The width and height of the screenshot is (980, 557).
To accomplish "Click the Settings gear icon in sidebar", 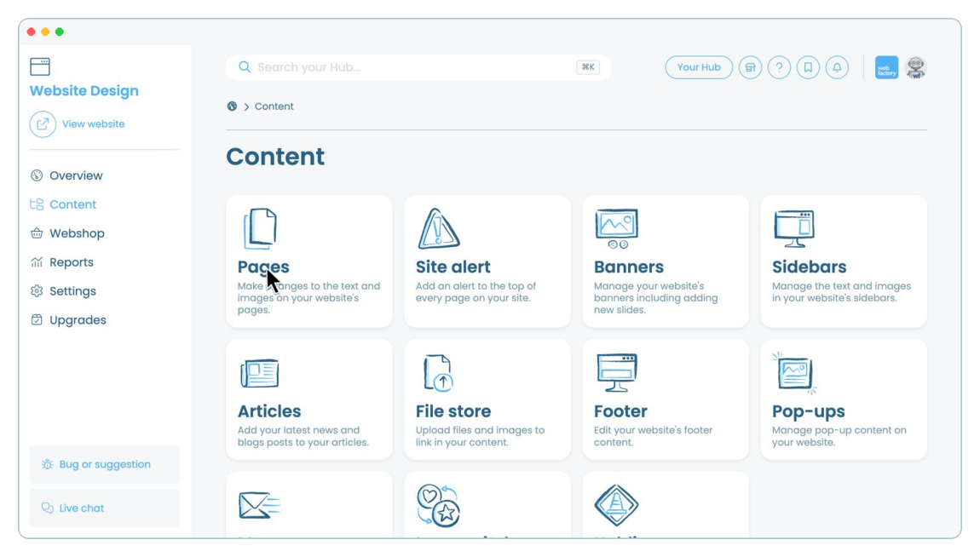I will (37, 291).
